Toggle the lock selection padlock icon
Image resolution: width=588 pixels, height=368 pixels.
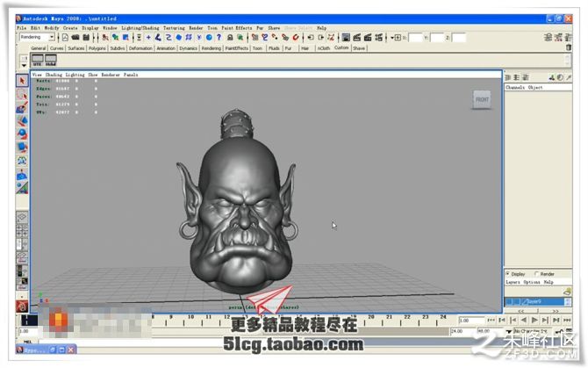230,38
